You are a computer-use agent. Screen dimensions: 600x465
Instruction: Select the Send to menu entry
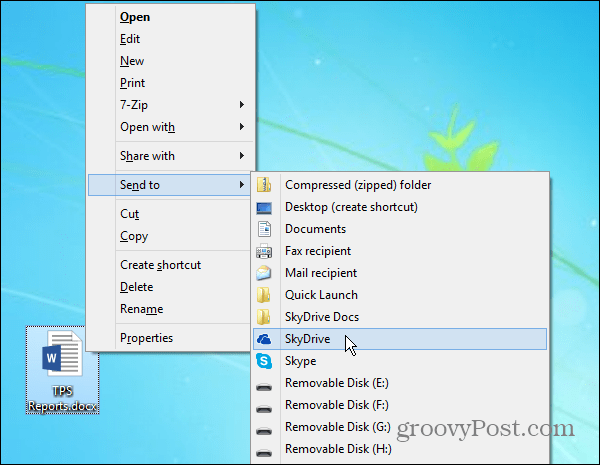point(169,185)
